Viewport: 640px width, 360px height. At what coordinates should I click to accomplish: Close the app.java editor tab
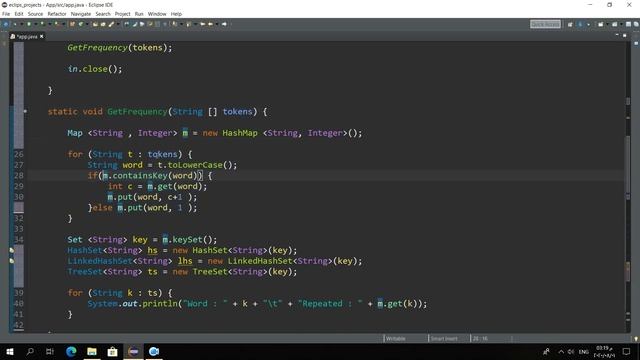42,36
